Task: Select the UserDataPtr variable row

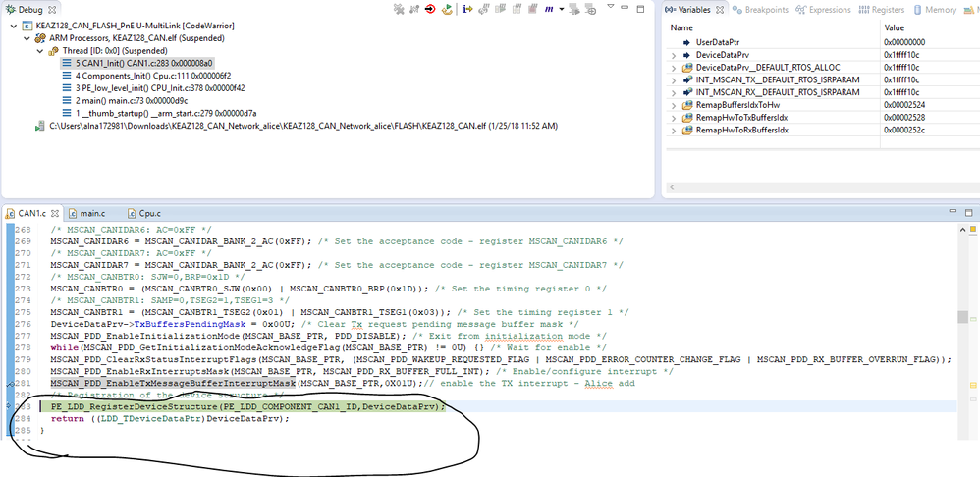Action: [823, 42]
